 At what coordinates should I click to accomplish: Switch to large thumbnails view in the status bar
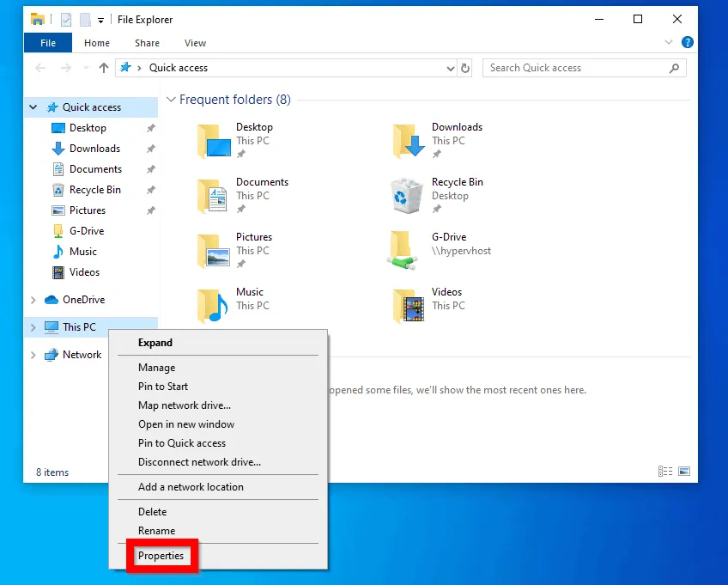click(684, 471)
